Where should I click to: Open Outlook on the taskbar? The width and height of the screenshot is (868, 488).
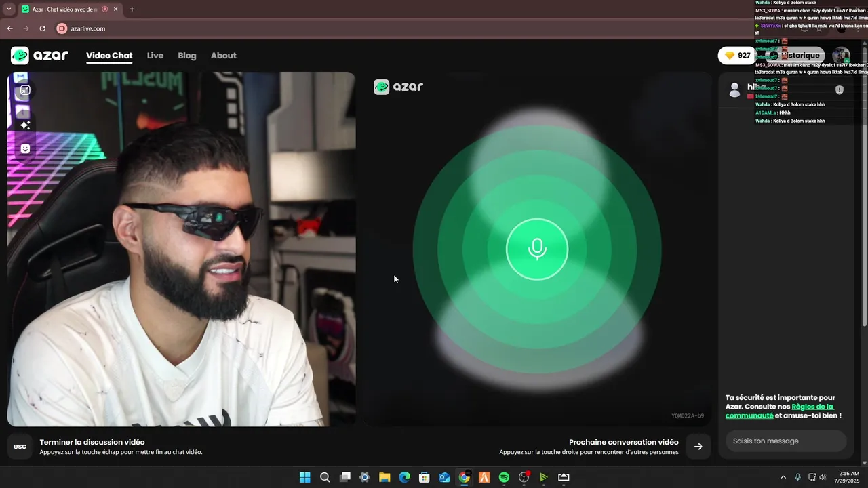pyautogui.click(x=444, y=477)
